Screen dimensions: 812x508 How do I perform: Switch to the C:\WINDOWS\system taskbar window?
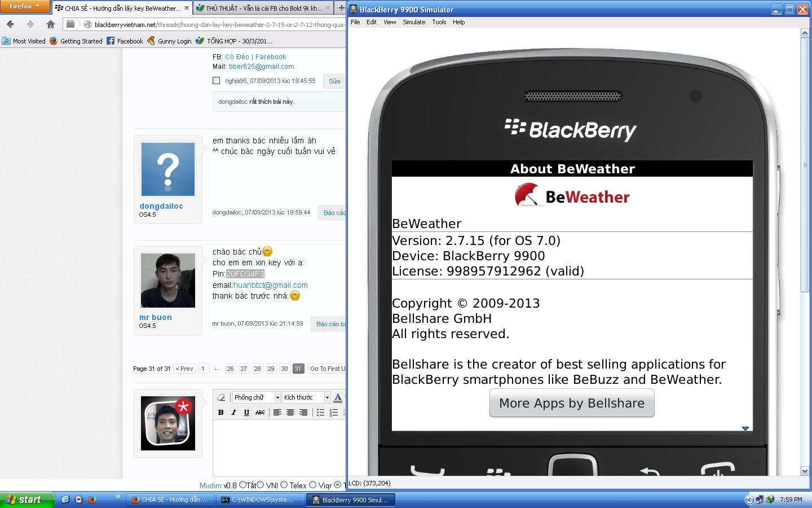(259, 500)
